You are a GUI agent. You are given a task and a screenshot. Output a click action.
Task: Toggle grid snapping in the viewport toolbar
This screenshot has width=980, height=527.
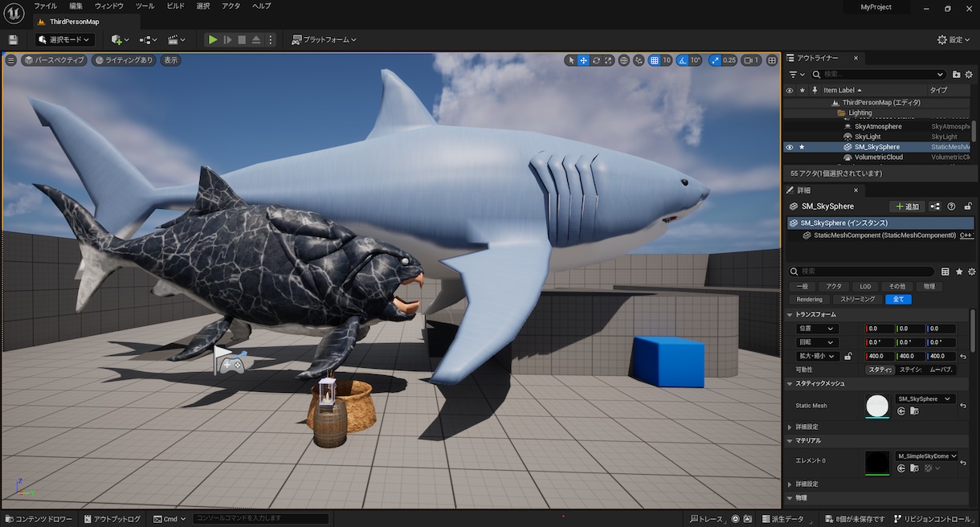(x=654, y=60)
